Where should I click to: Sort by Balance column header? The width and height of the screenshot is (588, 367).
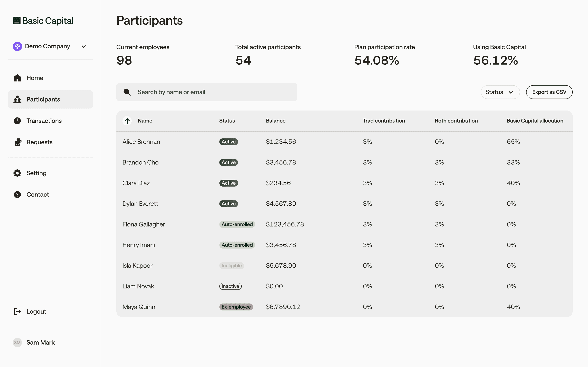pos(276,121)
